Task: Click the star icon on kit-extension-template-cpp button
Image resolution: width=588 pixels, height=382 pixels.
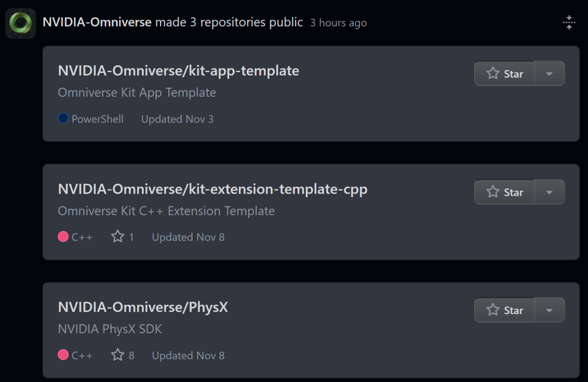Action: click(493, 192)
